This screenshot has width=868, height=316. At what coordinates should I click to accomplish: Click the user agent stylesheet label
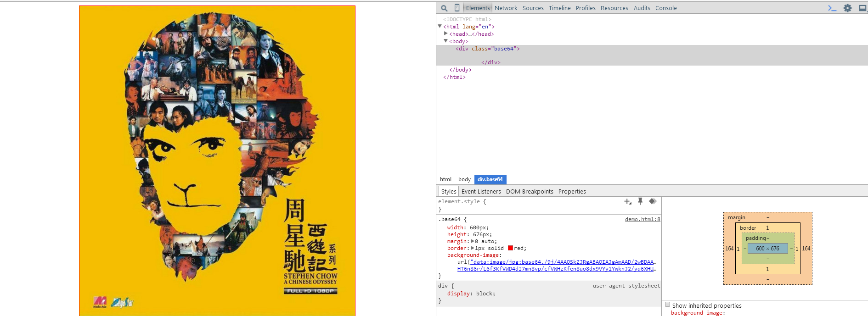[x=626, y=286]
